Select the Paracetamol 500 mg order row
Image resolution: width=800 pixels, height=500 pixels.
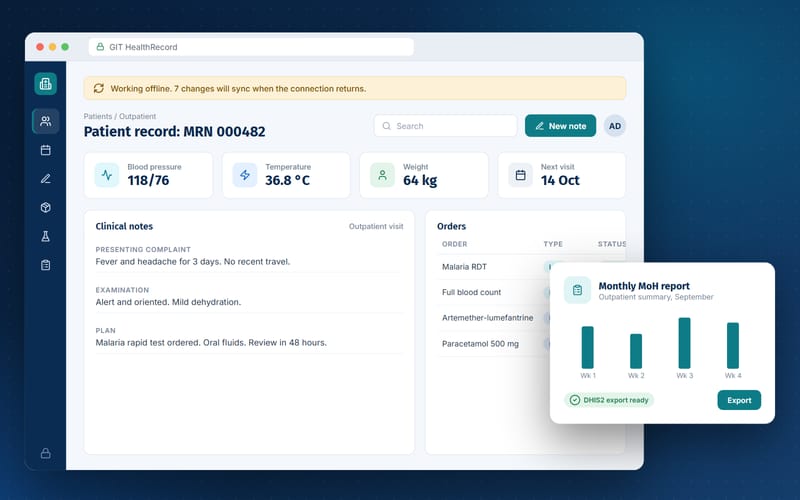[494, 343]
